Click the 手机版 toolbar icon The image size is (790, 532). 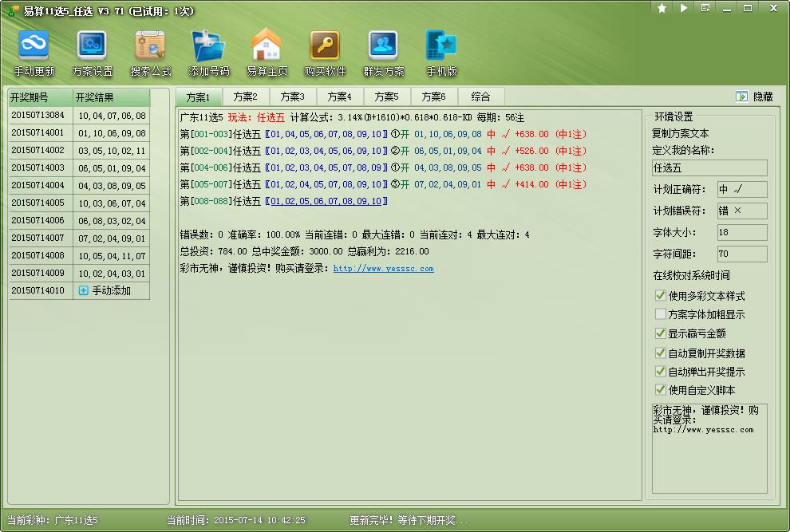440,45
